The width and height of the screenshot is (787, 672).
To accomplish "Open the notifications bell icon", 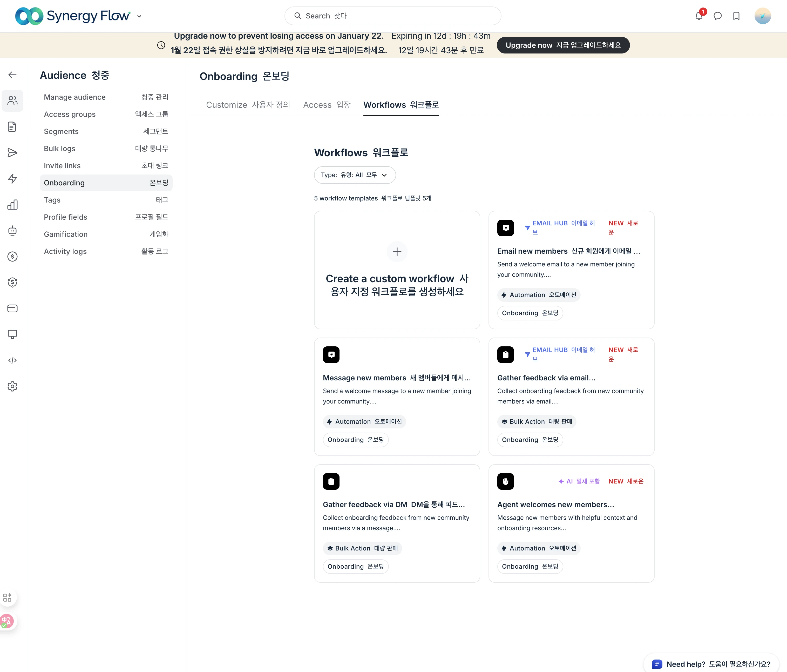I will click(698, 16).
